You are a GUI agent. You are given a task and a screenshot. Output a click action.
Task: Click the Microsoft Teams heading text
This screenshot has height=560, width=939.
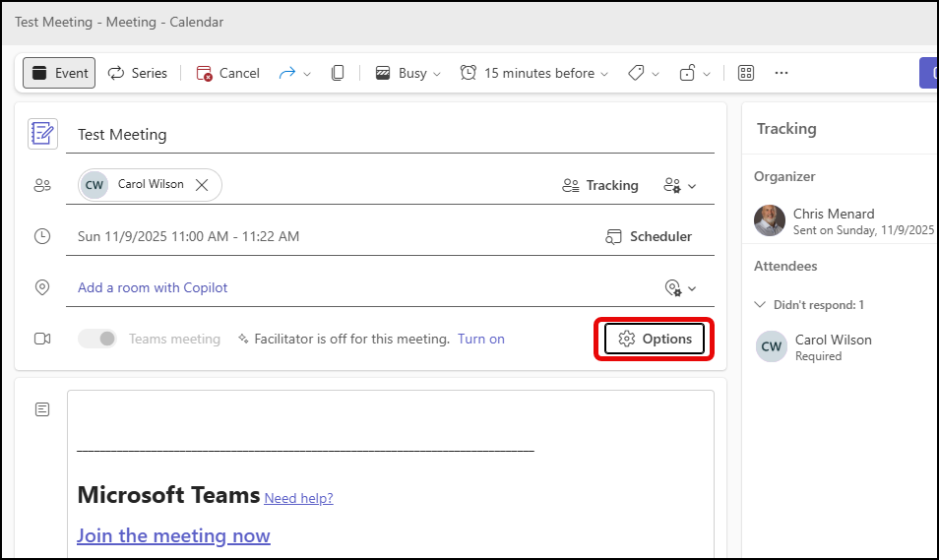[169, 495]
